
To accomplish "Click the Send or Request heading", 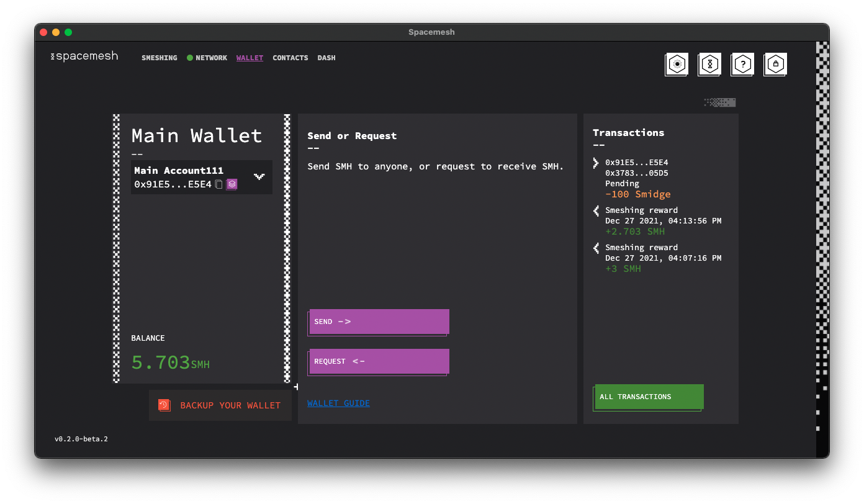I will coord(352,135).
